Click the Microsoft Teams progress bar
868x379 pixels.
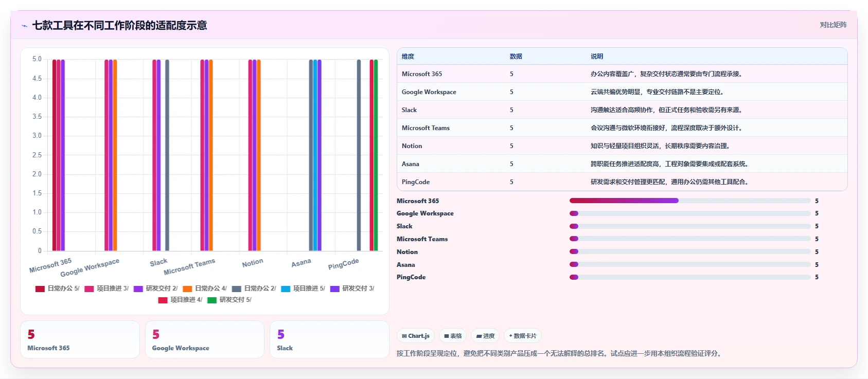(x=690, y=239)
